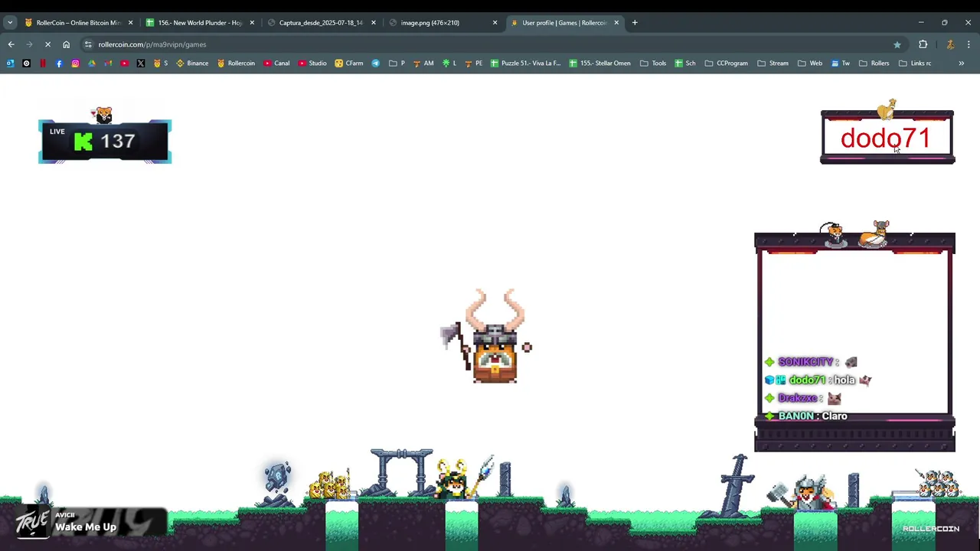Image resolution: width=980 pixels, height=551 pixels.
Task: Open the tab search dropdown arrow
Action: 10,23
